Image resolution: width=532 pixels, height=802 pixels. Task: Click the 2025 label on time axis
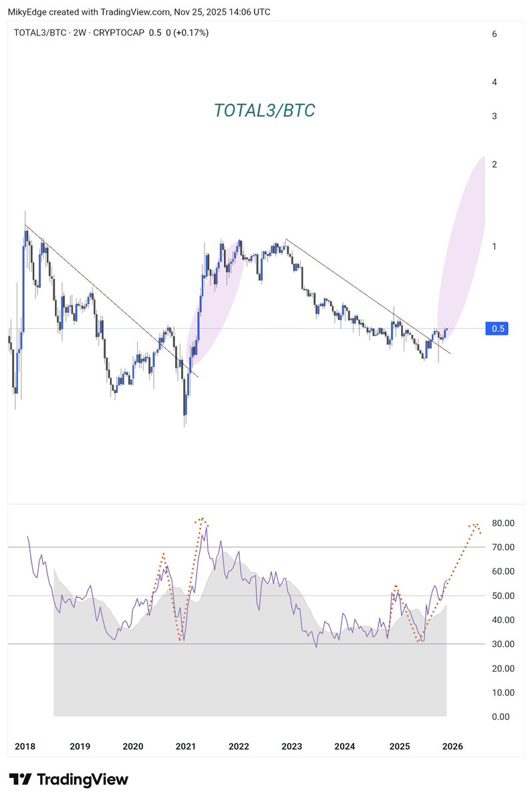point(399,745)
